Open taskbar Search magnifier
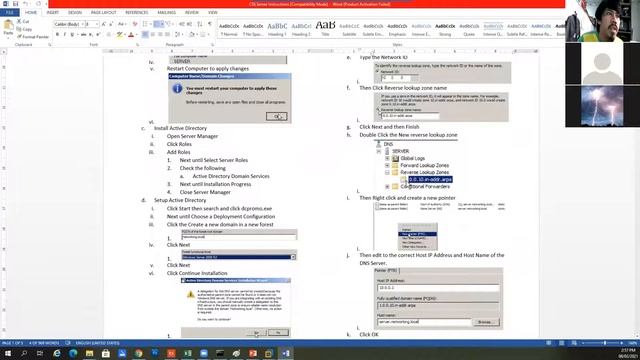 coord(24,353)
